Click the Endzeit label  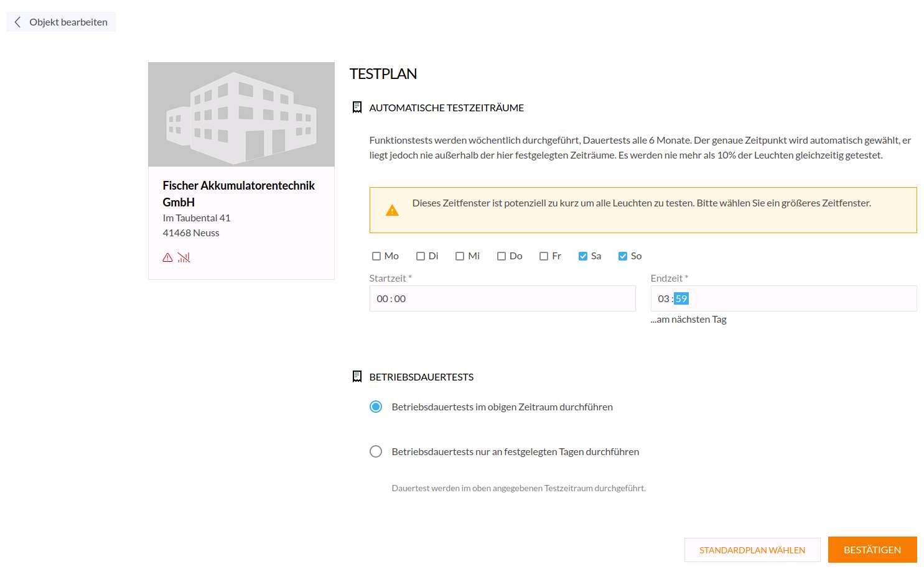click(670, 279)
